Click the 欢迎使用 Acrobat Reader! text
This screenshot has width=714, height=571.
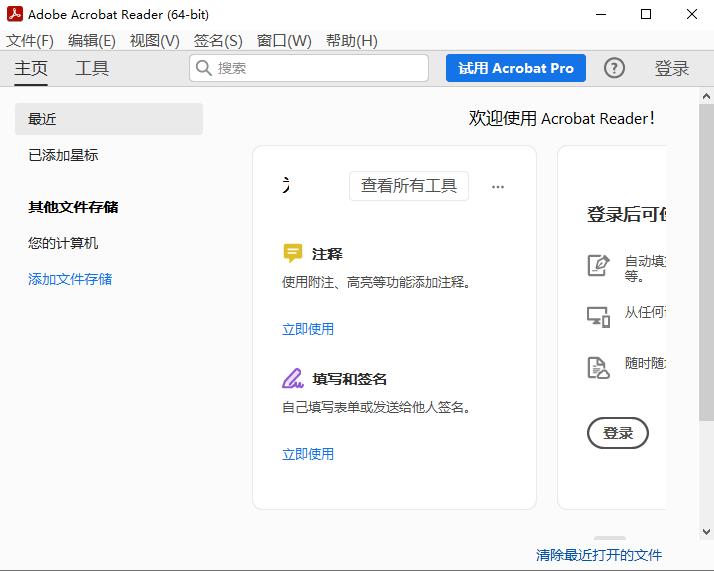tap(562, 118)
